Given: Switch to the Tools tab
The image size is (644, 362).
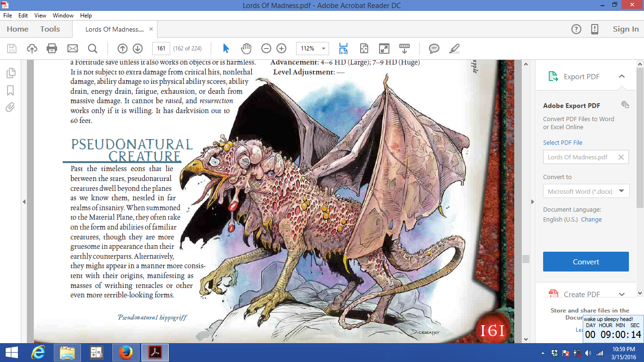Looking at the screenshot, I should [50, 29].
